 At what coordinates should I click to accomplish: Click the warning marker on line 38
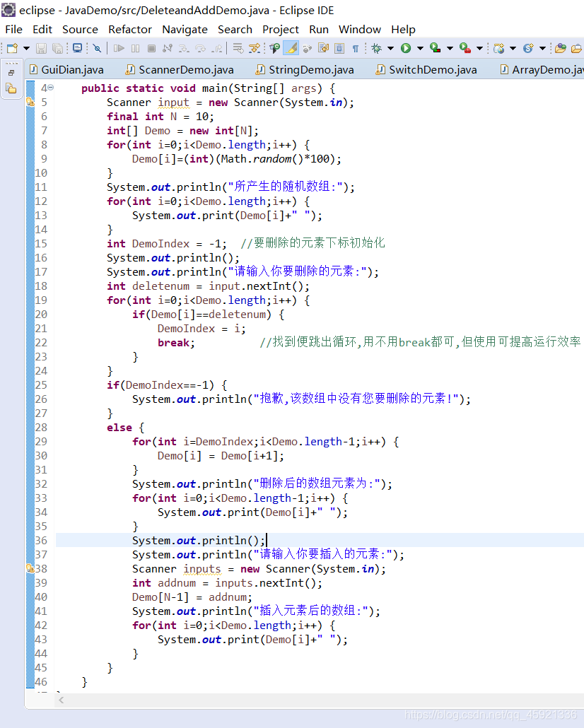point(30,568)
